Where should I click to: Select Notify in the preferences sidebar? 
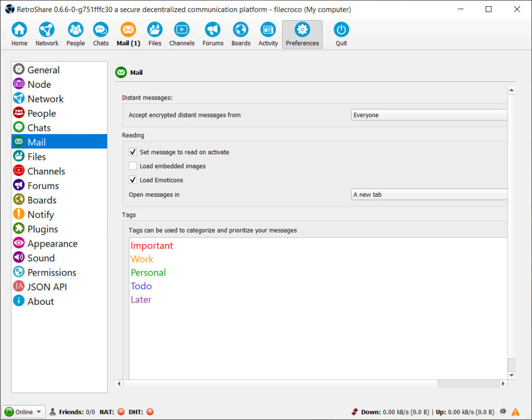[x=59, y=214]
